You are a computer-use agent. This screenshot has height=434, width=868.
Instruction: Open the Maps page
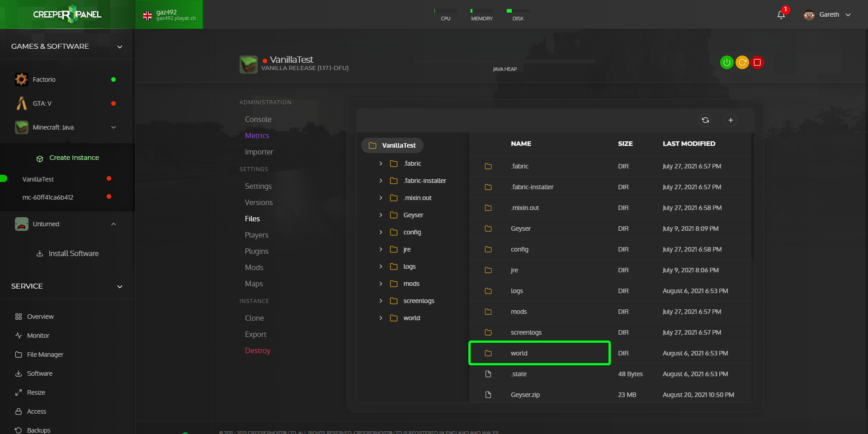click(254, 284)
